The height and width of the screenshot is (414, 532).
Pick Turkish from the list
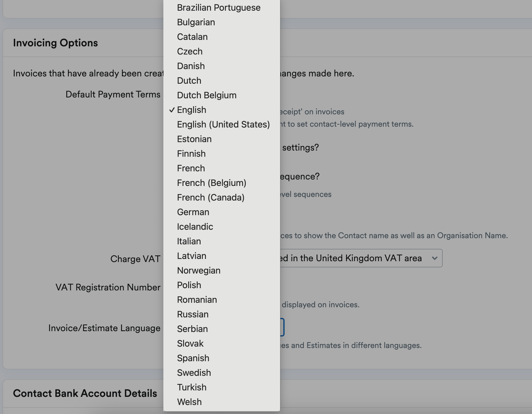222,387
